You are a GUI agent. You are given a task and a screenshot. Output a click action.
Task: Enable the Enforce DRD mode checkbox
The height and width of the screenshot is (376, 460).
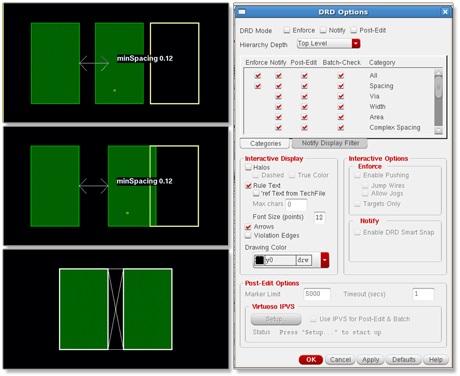(x=287, y=30)
